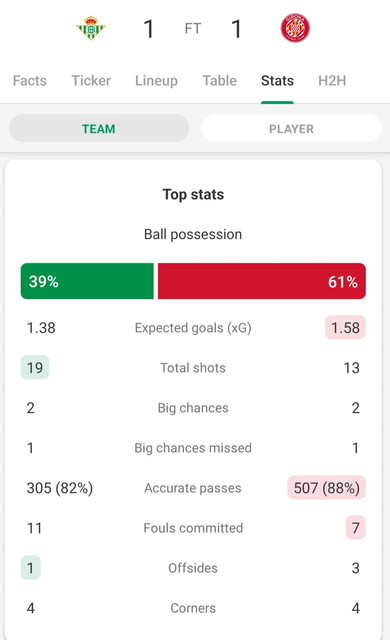Viewport: 390px width, 640px height.
Task: Tap the highlighted 1.58 xG value
Action: point(345,327)
